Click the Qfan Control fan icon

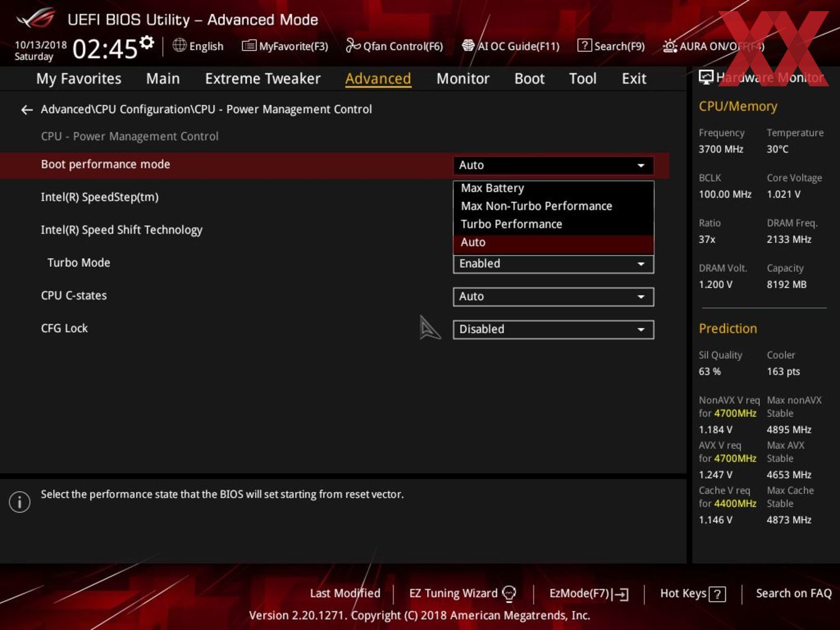pyautogui.click(x=353, y=45)
